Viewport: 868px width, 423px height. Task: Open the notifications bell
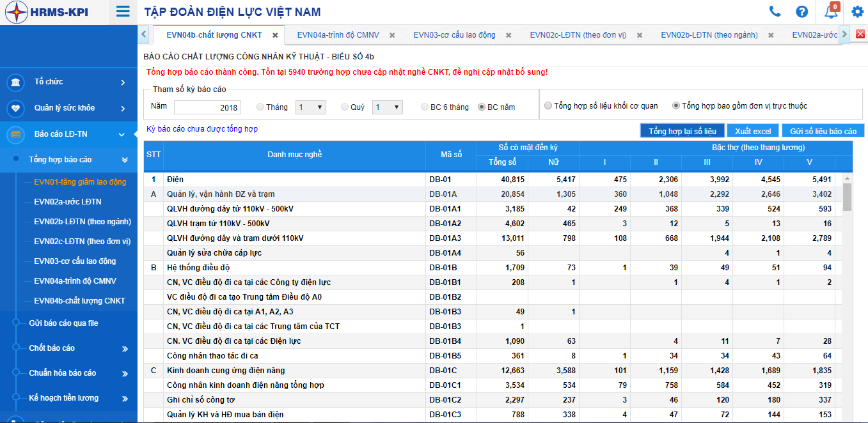coord(831,12)
